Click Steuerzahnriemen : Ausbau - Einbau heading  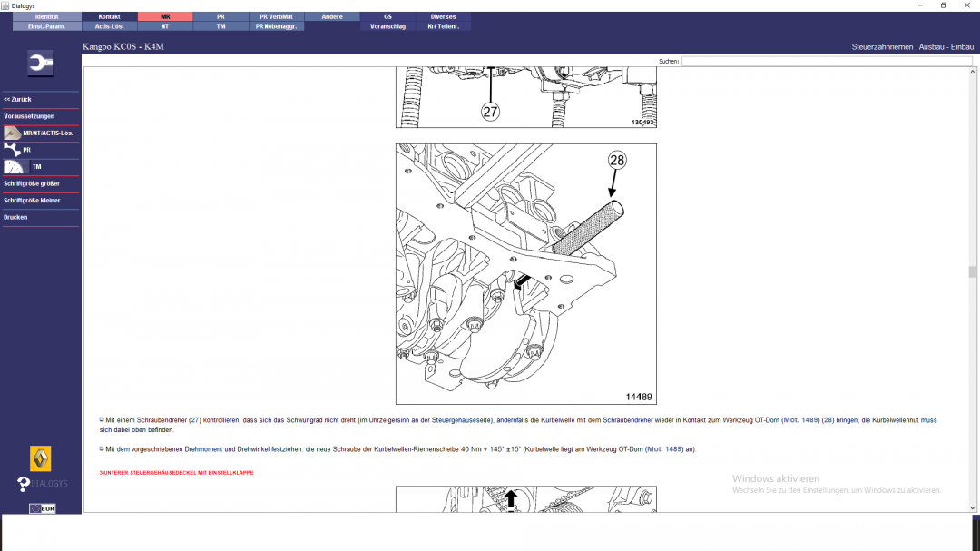coord(913,47)
